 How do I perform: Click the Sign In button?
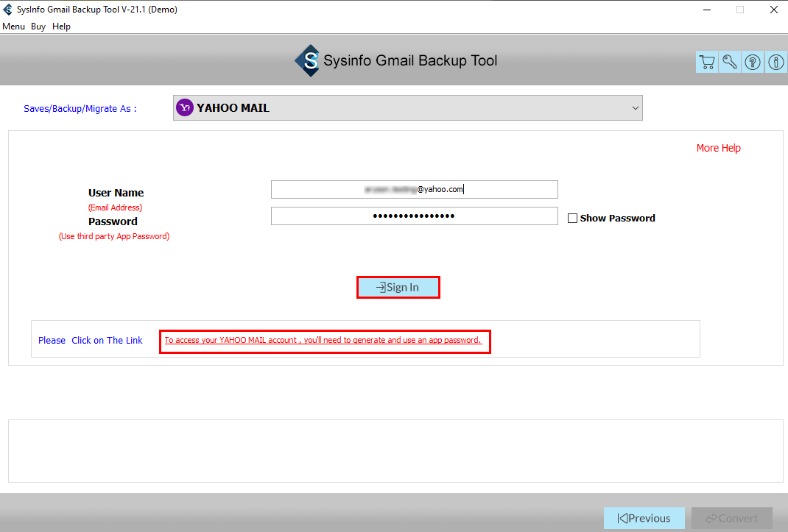tap(398, 288)
